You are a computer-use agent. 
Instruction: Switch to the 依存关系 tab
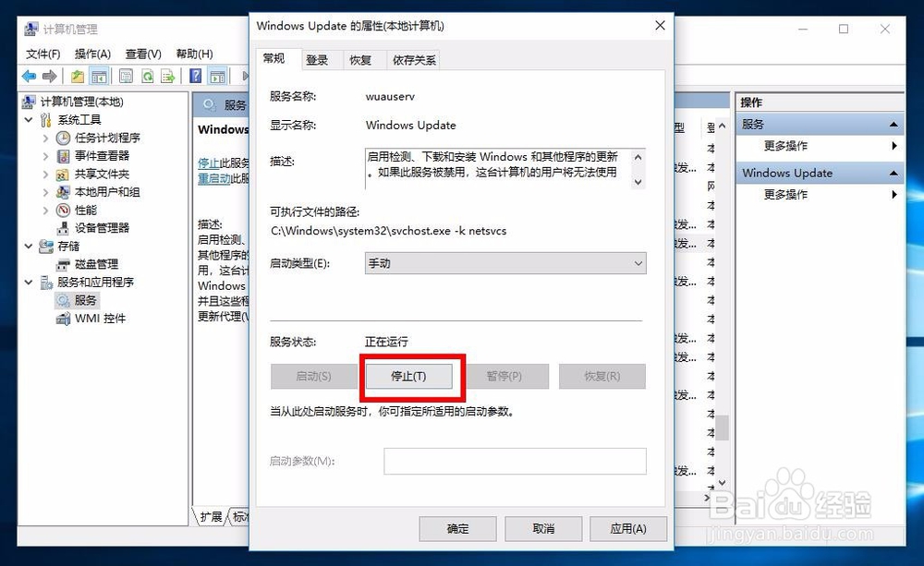414,60
